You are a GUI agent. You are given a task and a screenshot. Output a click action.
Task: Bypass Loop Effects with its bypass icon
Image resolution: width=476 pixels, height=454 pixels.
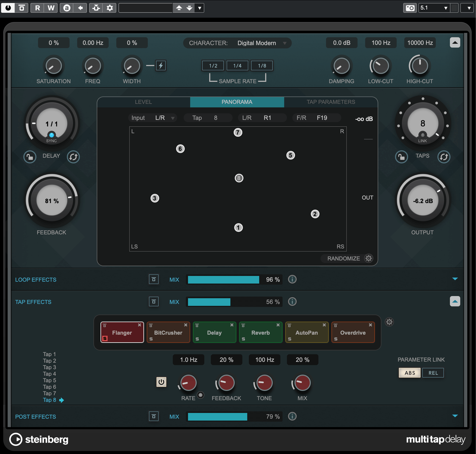(x=154, y=279)
